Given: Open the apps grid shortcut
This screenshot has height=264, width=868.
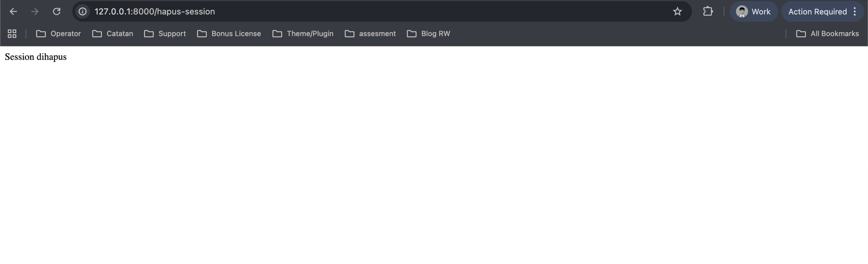Looking at the screenshot, I should 12,34.
